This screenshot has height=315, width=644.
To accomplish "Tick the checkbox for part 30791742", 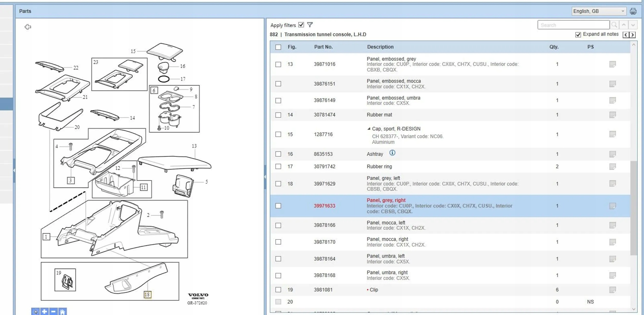I will tap(278, 166).
